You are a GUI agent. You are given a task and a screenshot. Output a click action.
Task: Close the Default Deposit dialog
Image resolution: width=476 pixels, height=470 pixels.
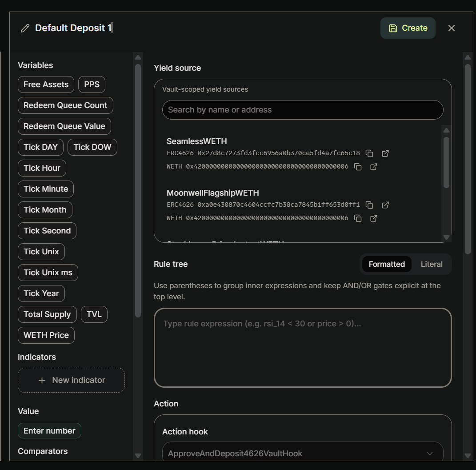click(452, 28)
